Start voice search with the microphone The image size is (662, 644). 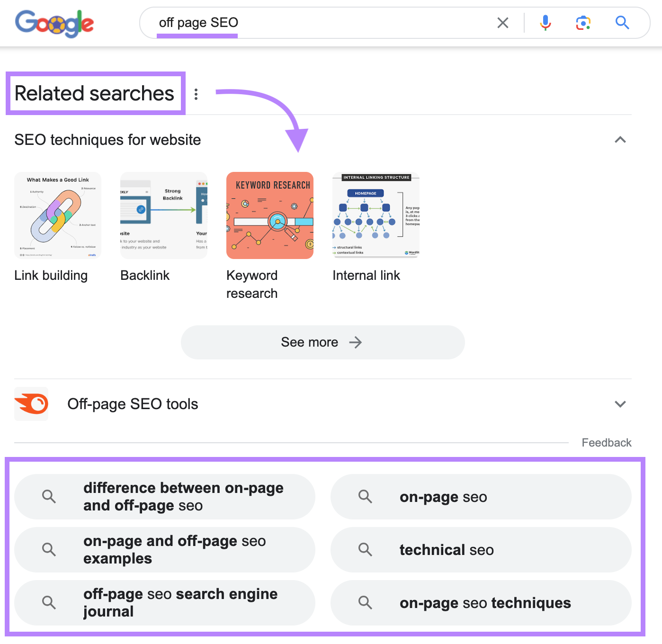(546, 23)
